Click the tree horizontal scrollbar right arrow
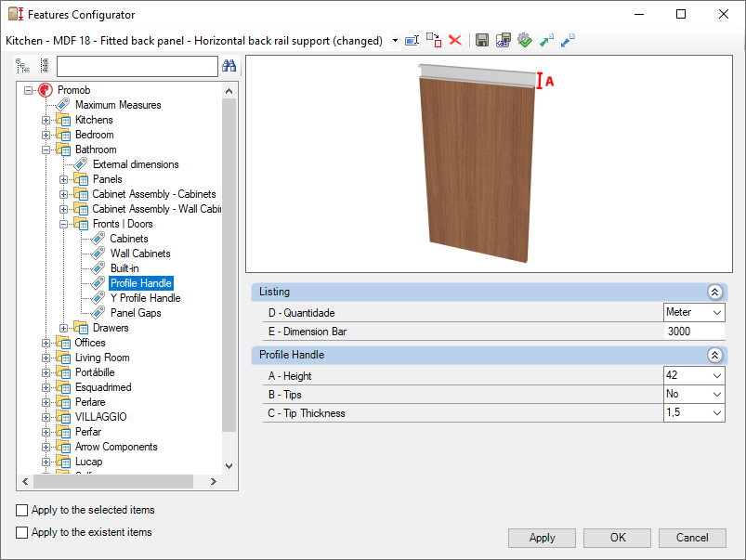The width and height of the screenshot is (746, 560). 213,481
